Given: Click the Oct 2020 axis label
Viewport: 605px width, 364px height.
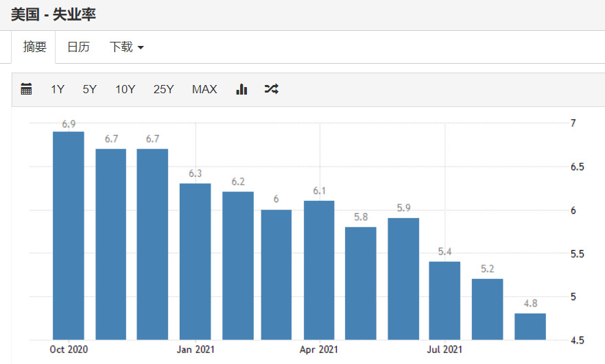Looking at the screenshot, I should 69,350.
